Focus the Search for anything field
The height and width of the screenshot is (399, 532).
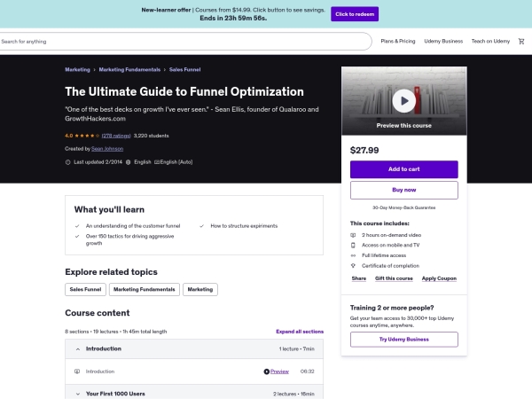click(185, 42)
